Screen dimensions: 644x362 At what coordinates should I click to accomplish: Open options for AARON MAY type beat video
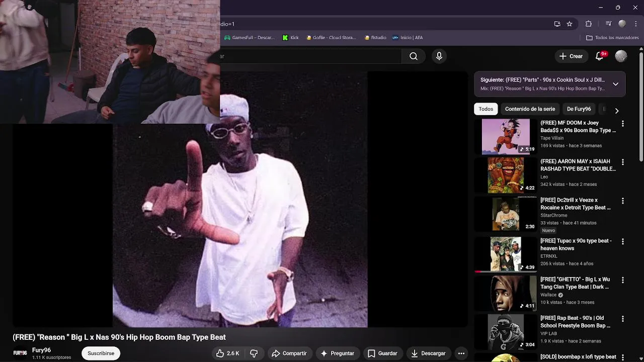tap(623, 162)
